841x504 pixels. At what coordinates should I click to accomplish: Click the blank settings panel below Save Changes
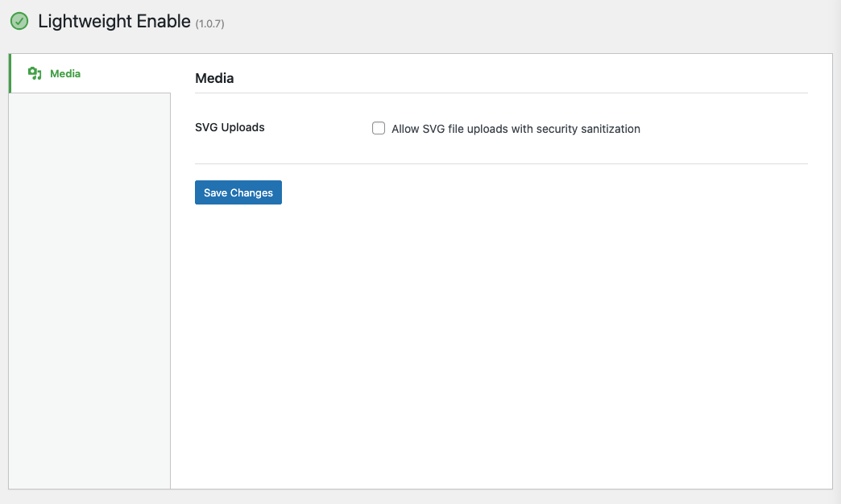499,338
